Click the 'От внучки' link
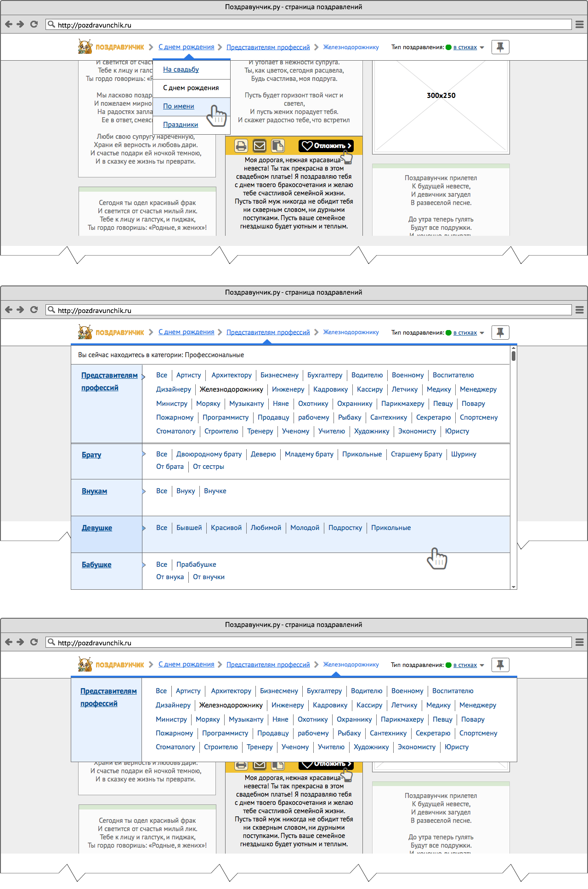This screenshot has height=889, width=588. [209, 577]
